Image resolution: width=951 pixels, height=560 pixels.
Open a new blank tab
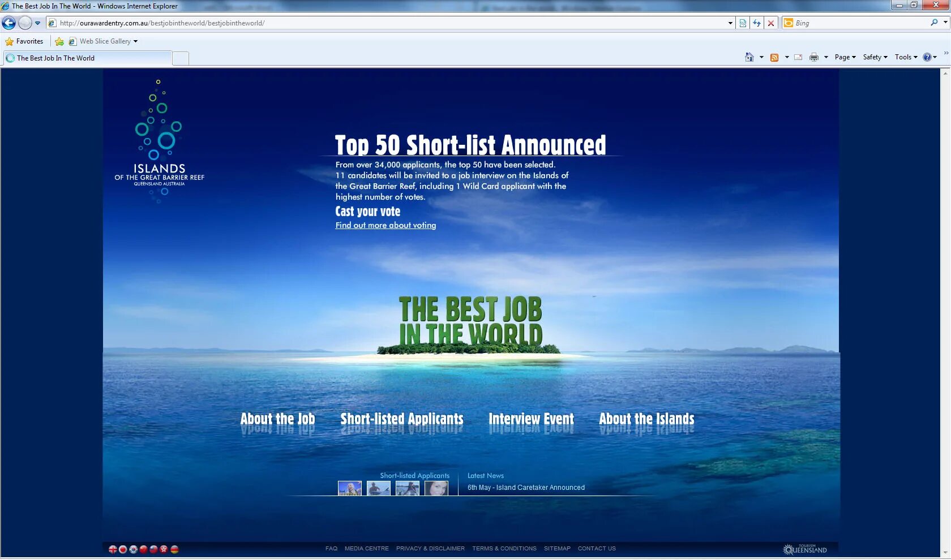pyautogui.click(x=181, y=58)
